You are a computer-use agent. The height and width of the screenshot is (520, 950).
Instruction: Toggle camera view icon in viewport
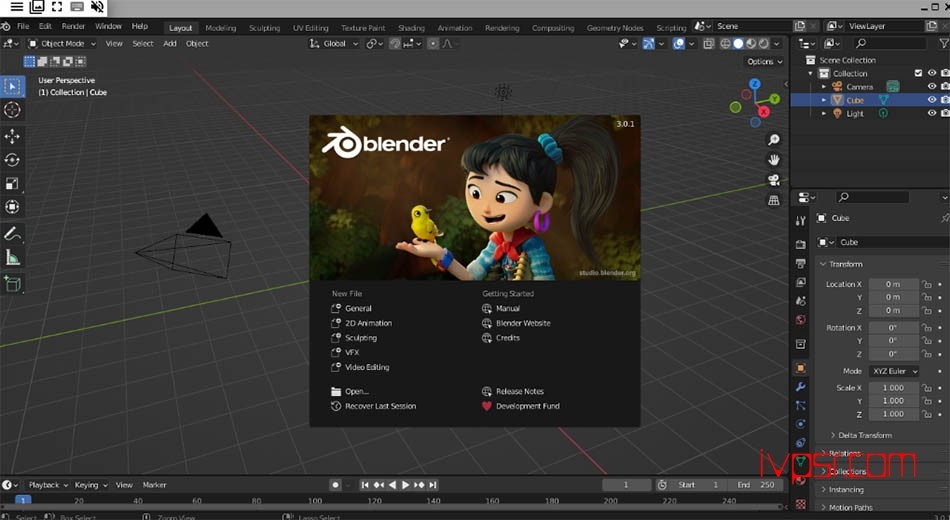tap(774, 180)
